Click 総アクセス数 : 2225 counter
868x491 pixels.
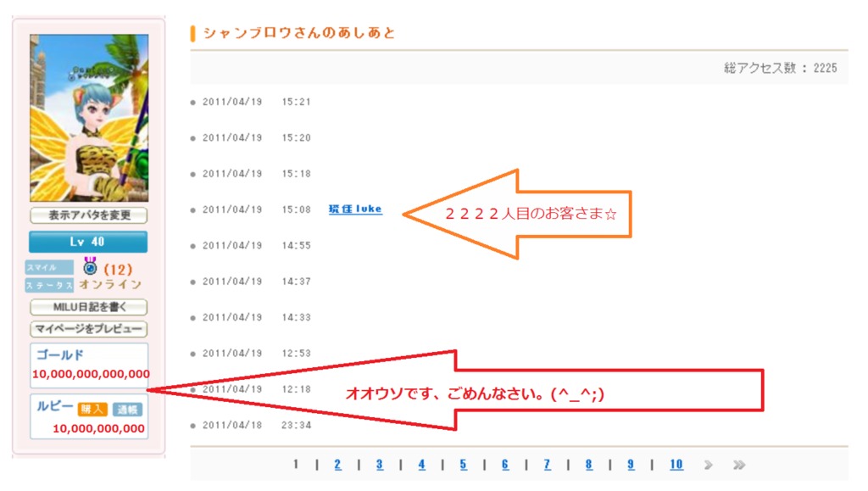(781, 68)
